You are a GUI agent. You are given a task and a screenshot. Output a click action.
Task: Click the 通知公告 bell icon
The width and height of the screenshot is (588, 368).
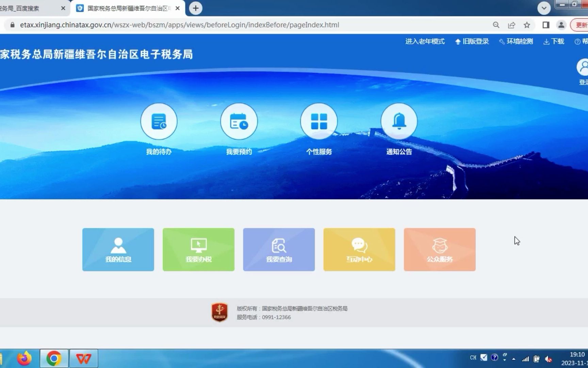(399, 121)
